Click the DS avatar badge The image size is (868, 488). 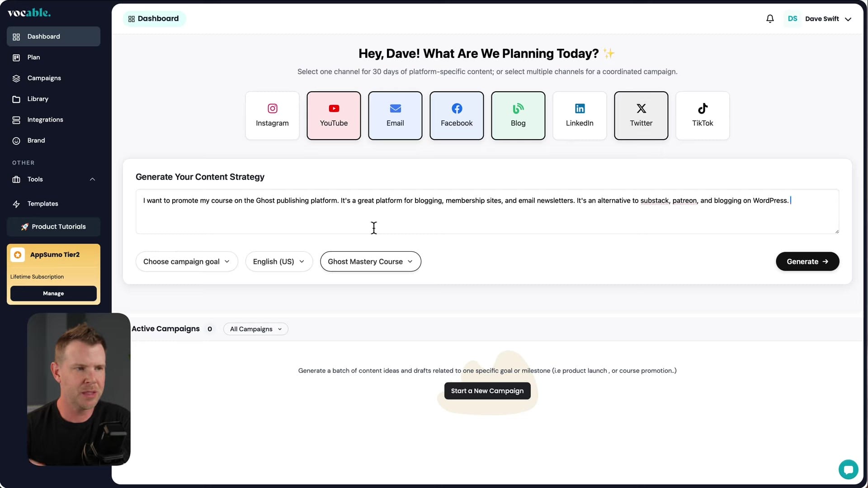pos(793,19)
